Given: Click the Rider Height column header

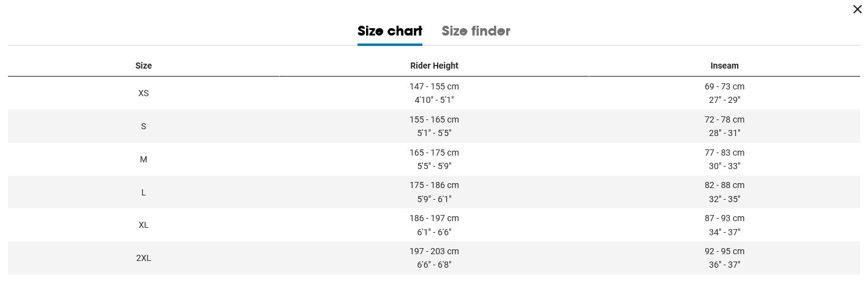Looking at the screenshot, I should [434, 66].
